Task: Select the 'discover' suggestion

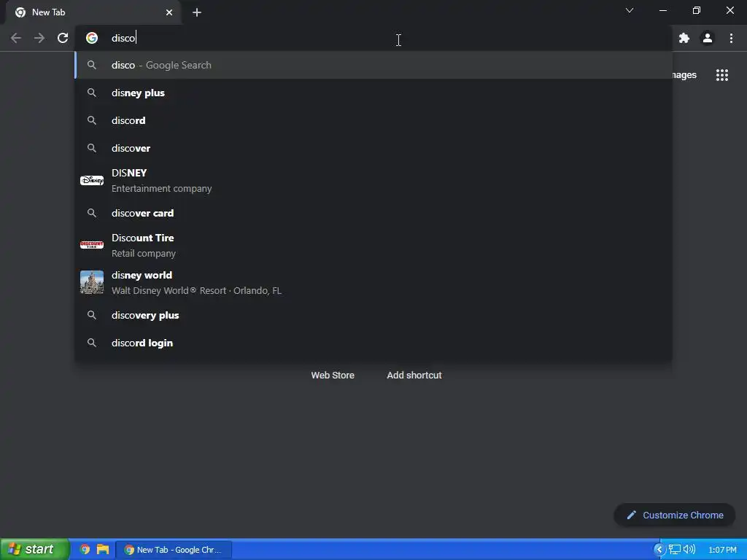Action: click(x=373, y=148)
